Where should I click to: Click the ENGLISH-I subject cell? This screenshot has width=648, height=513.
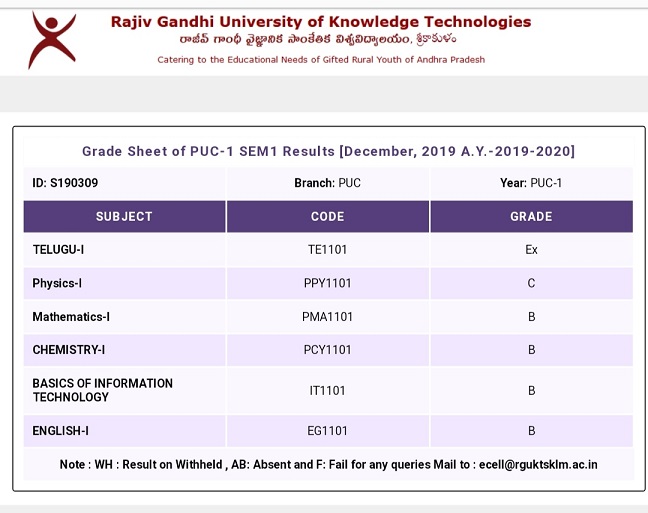click(124, 431)
